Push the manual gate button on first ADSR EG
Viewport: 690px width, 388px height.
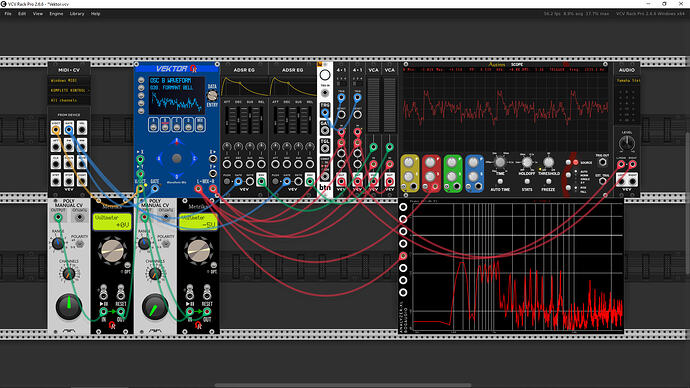click(x=227, y=181)
